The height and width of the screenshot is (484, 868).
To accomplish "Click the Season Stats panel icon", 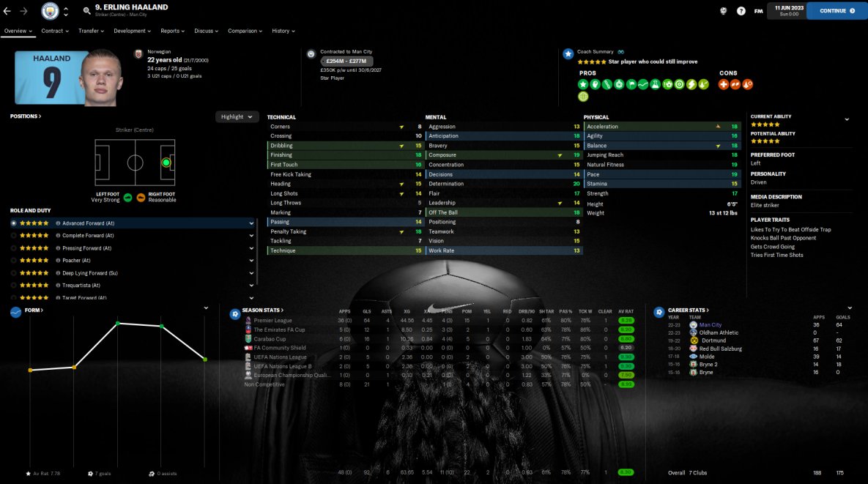I will click(234, 314).
